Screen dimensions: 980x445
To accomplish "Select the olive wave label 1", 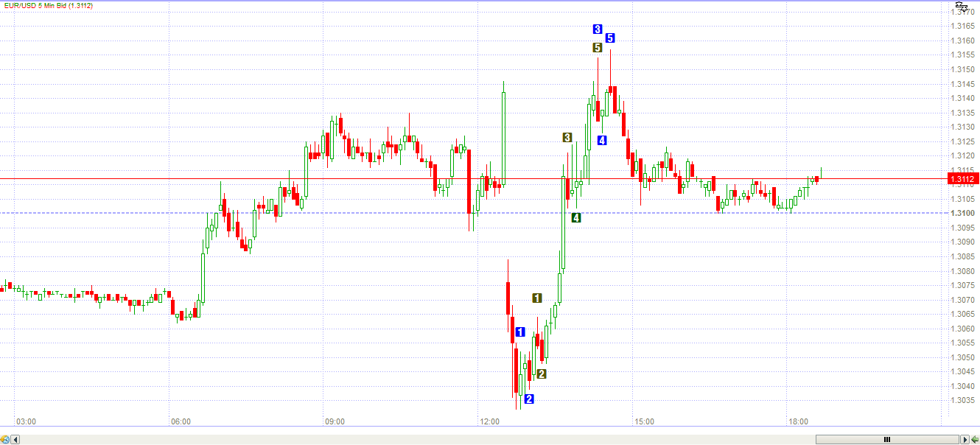I will [537, 298].
